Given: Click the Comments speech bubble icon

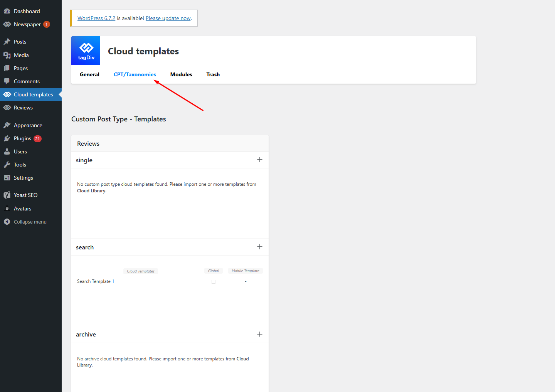Looking at the screenshot, I should coord(7,81).
